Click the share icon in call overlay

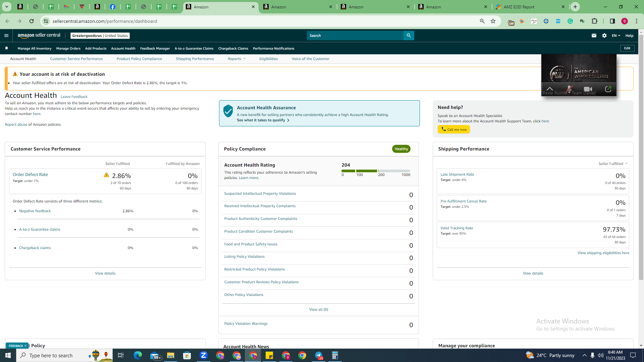[608, 89]
